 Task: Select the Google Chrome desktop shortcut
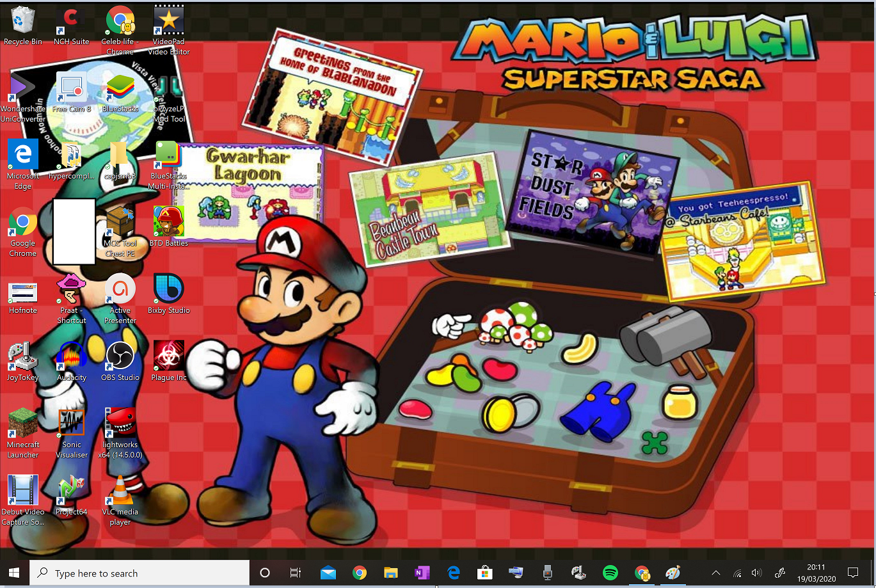(x=23, y=232)
